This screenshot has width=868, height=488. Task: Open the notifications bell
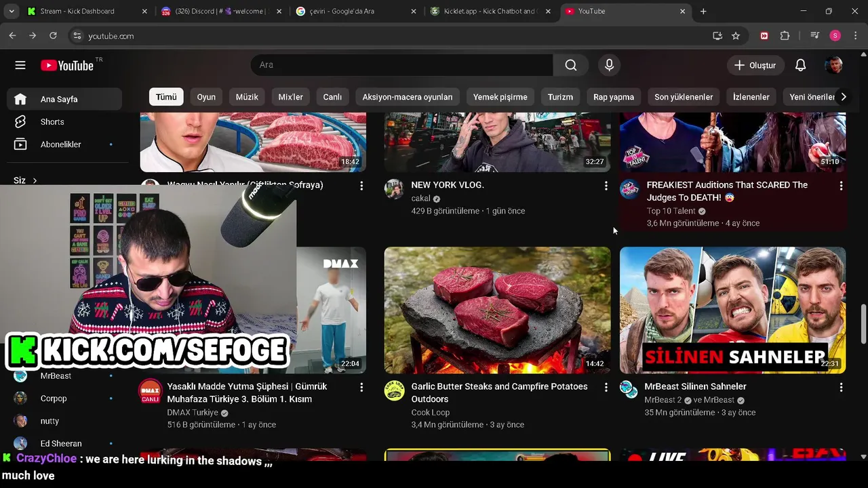click(800, 65)
